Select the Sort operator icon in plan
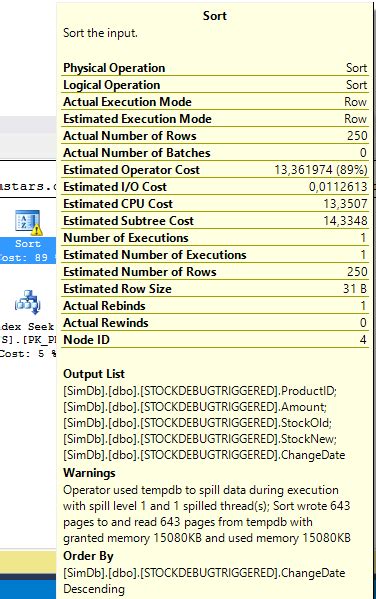376x599 pixels. (28, 222)
